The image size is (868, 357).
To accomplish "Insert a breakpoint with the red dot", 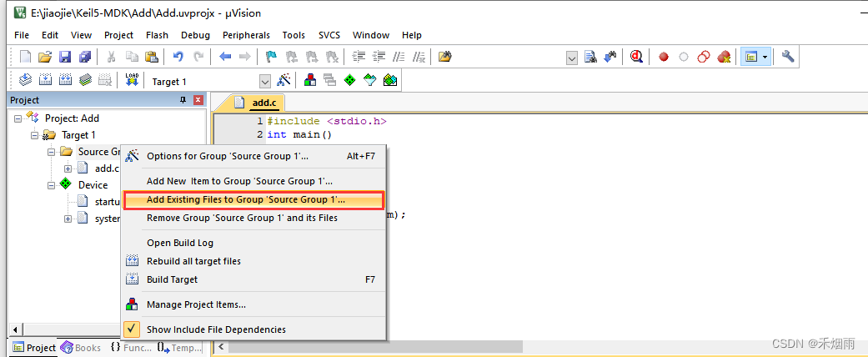I will coord(664,57).
